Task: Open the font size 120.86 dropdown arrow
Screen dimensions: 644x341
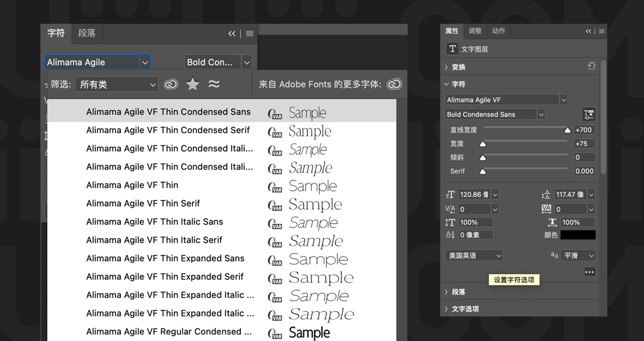Action: (x=495, y=194)
